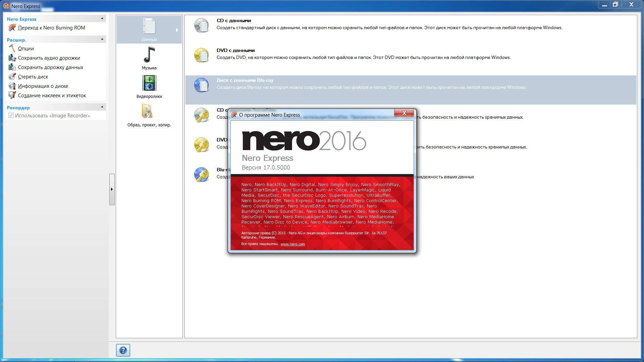Collapse the Расшир. sidebar section

pyautogui.click(x=102, y=39)
